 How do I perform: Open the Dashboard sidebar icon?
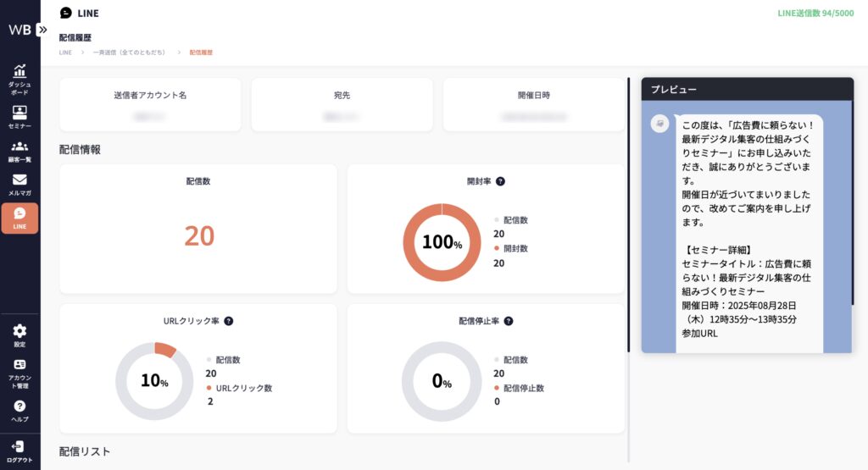19,79
